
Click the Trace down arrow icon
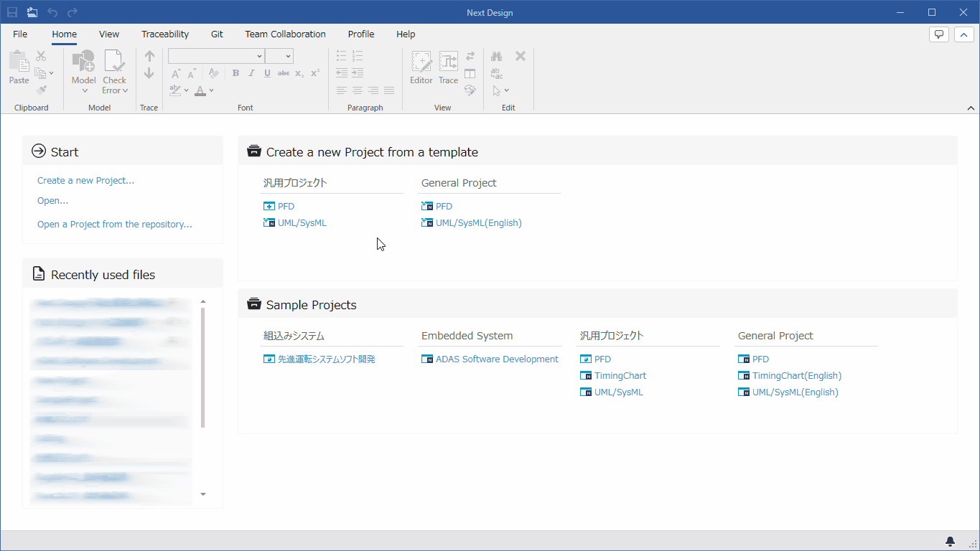tap(149, 73)
